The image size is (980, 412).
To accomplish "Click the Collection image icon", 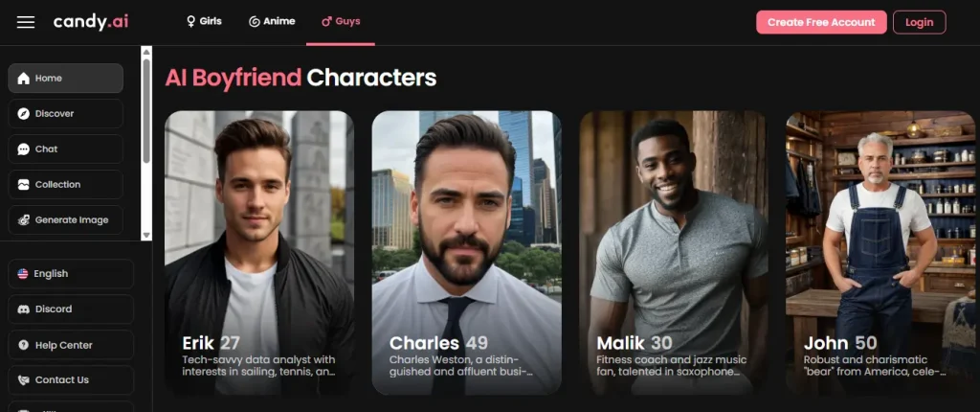I will pos(24,185).
